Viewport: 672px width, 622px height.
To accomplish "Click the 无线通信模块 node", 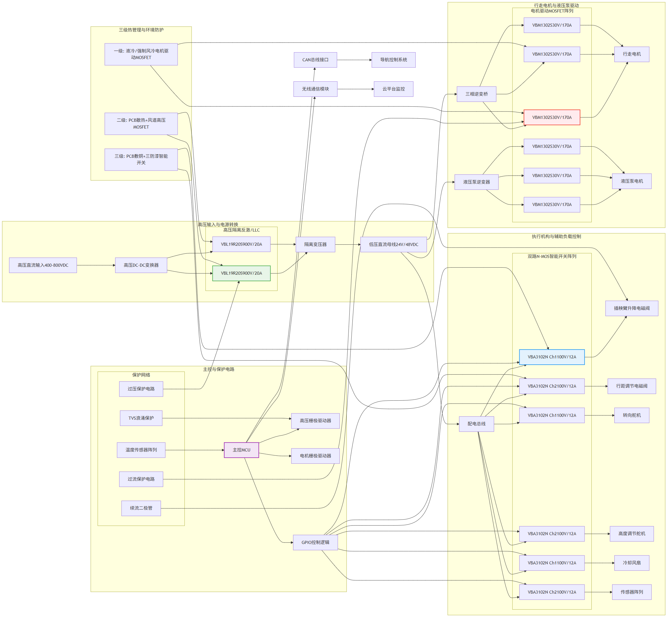I will click(x=315, y=89).
